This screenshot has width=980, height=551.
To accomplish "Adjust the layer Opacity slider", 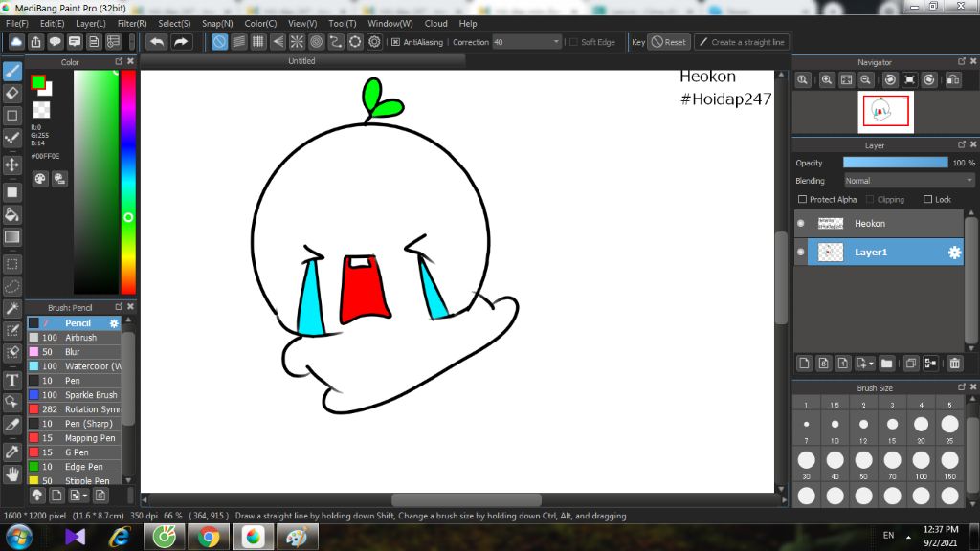I will [x=895, y=163].
